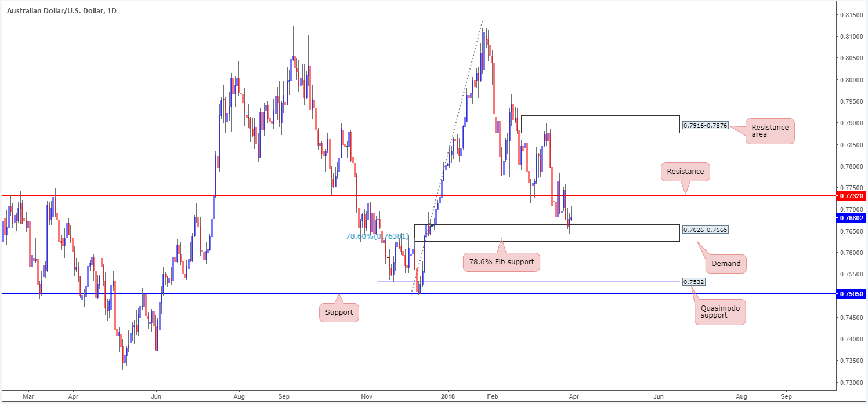Click the 0.7626-0.7665 demand range label

click(704, 230)
